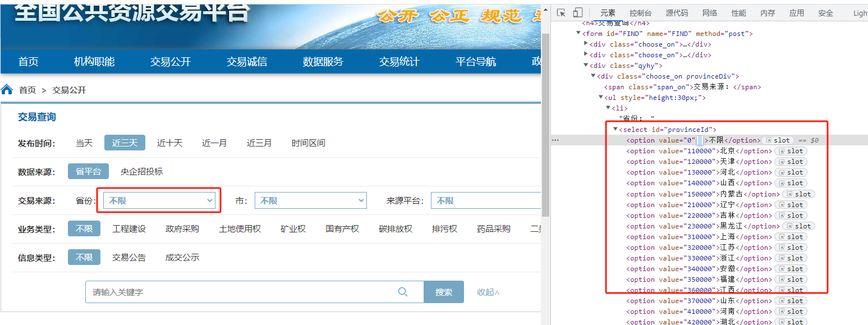Select 近十天 publish time filter
The width and height of the screenshot is (868, 325).
point(169,143)
